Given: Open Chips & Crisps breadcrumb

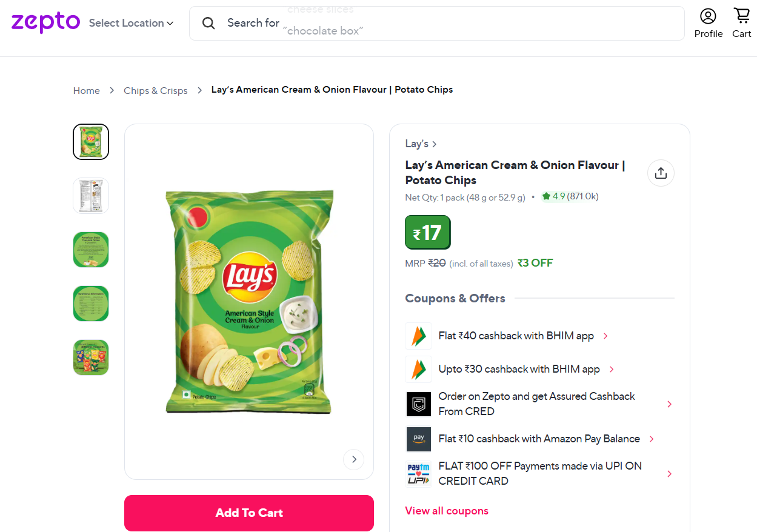Looking at the screenshot, I should [156, 90].
